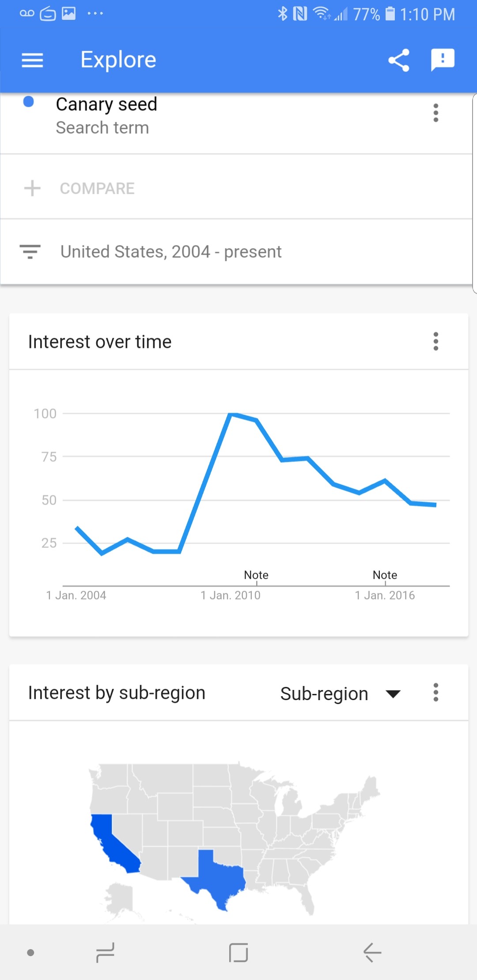Tap the Android back navigation button
Viewport: 477px width, 980px height.
pyautogui.click(x=372, y=952)
